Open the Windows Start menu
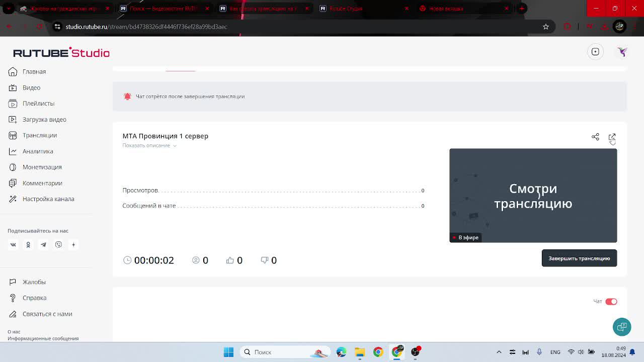 click(x=228, y=352)
